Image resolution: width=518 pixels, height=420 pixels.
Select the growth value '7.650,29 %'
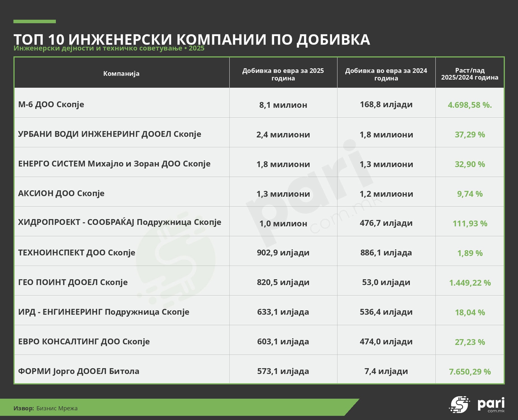point(470,372)
